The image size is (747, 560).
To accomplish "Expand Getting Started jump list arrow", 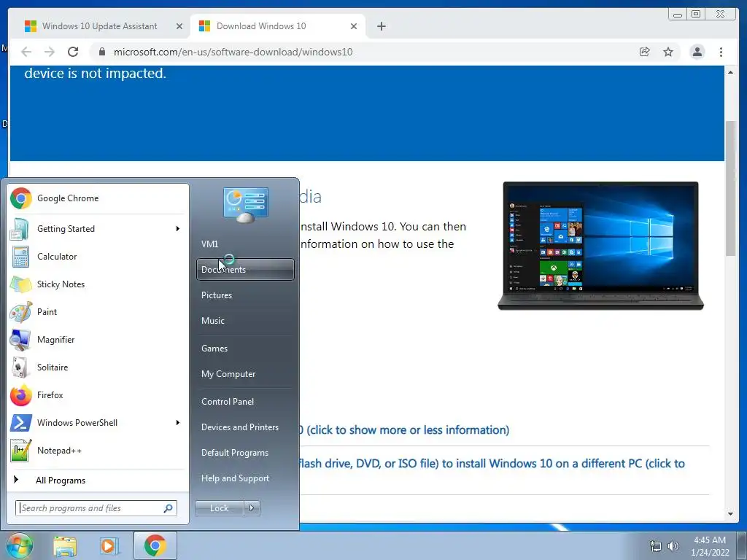I will (x=178, y=228).
